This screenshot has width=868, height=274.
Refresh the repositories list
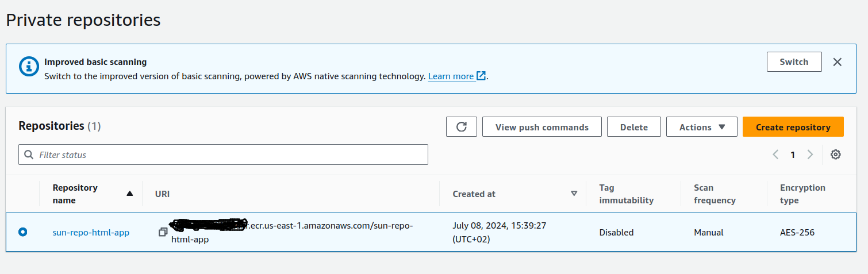462,127
